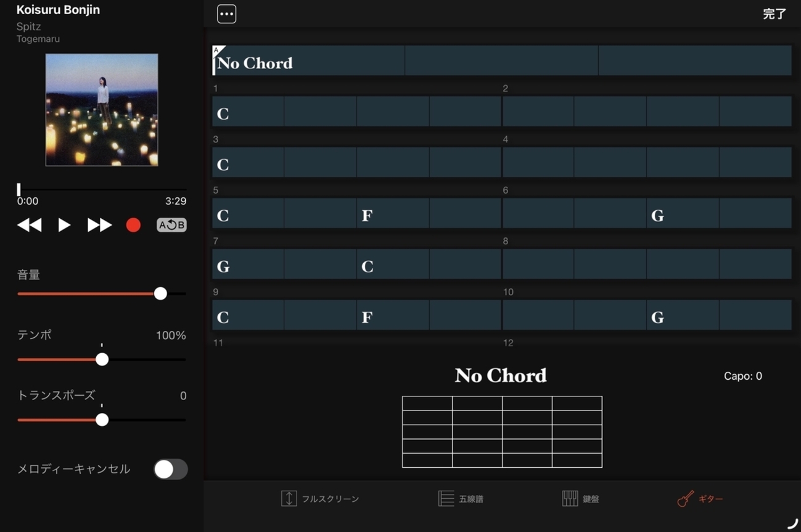Click the 音量 volume slider handle

click(x=160, y=294)
